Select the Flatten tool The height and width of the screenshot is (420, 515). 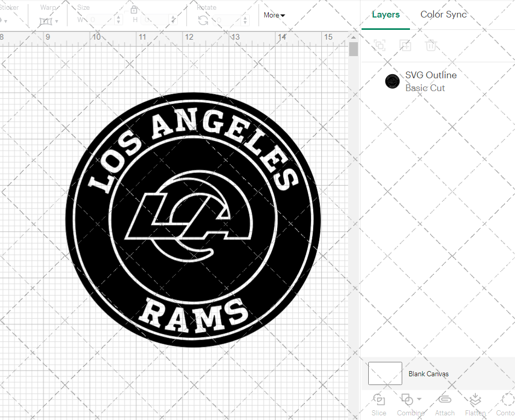point(475,405)
